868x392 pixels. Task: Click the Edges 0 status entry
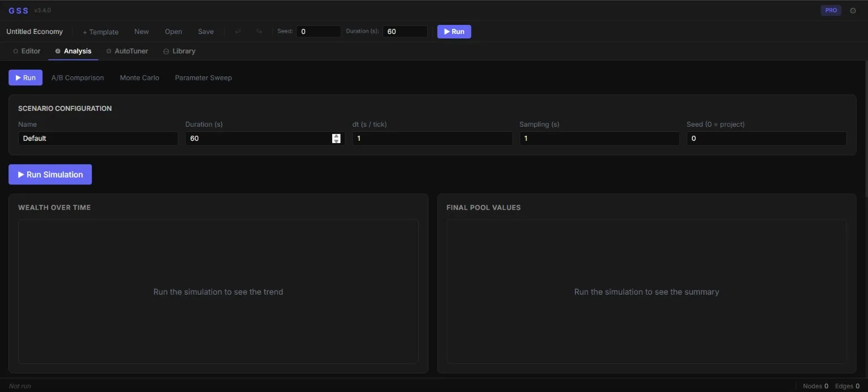(847, 386)
